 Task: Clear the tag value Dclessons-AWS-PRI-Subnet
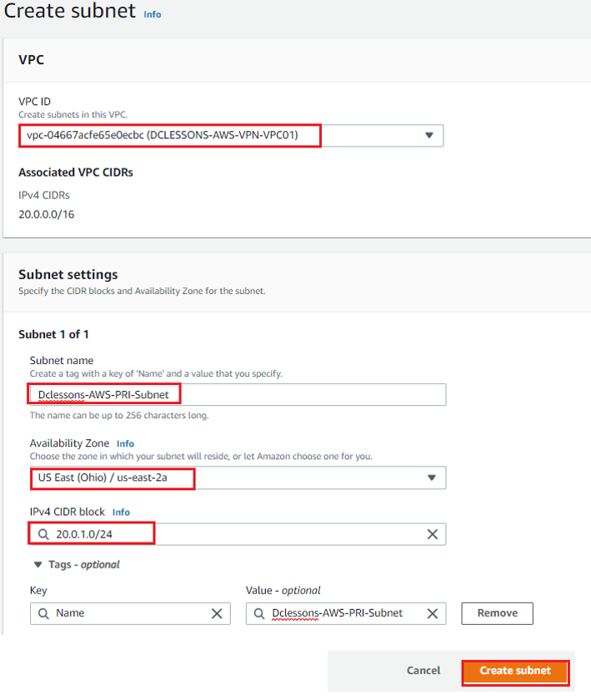pos(432,613)
